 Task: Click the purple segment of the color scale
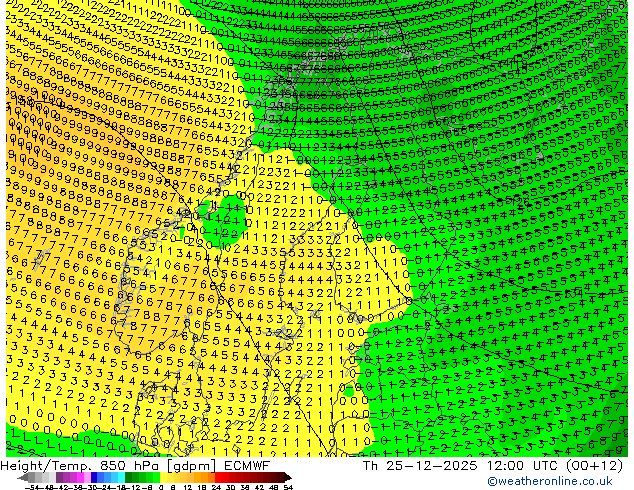pos(59,478)
